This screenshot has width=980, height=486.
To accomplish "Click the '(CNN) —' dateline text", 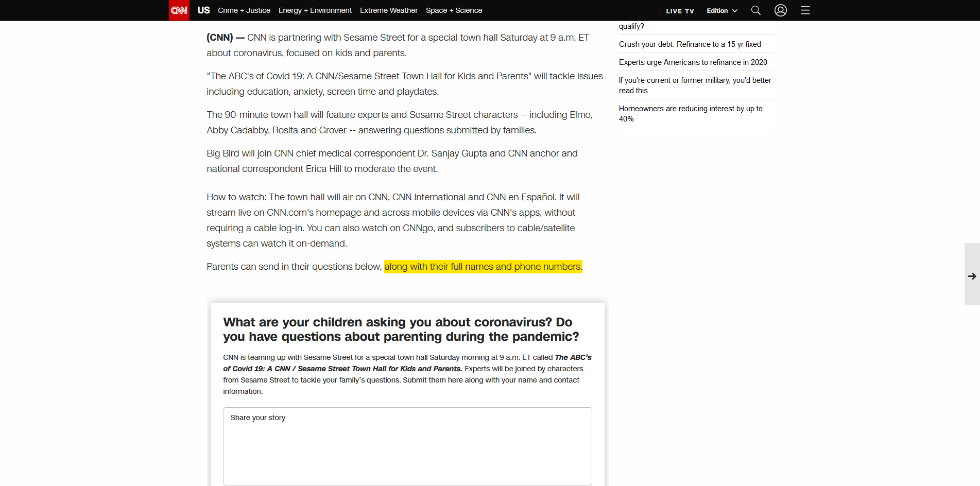I will tap(226, 38).
